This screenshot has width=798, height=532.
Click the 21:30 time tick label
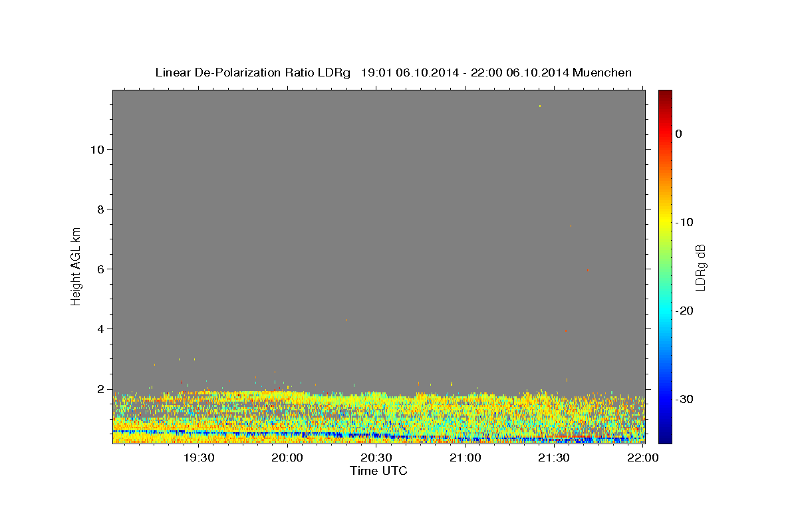coord(554,458)
